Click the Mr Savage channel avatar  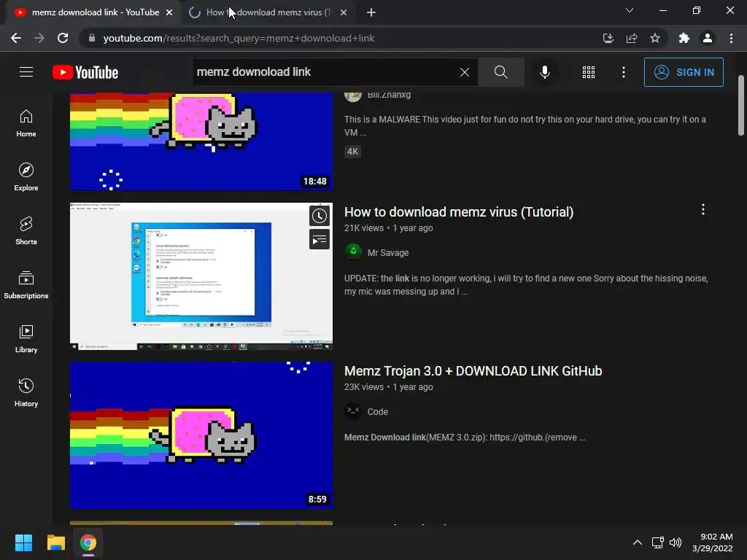[353, 252]
